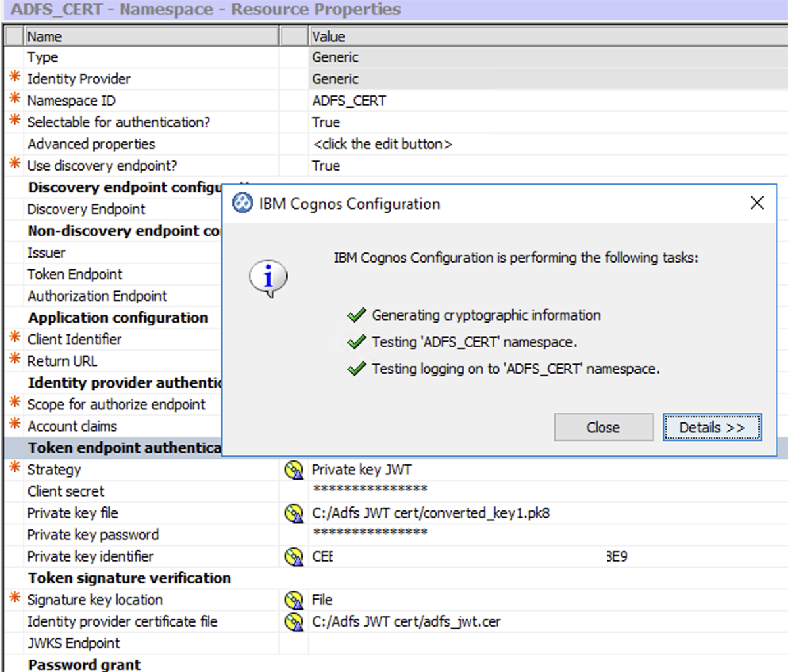Viewport: 788px width, 672px height.
Task: Click the checkmark next to Generating cryptographic information
Action: pyautogui.click(x=357, y=315)
